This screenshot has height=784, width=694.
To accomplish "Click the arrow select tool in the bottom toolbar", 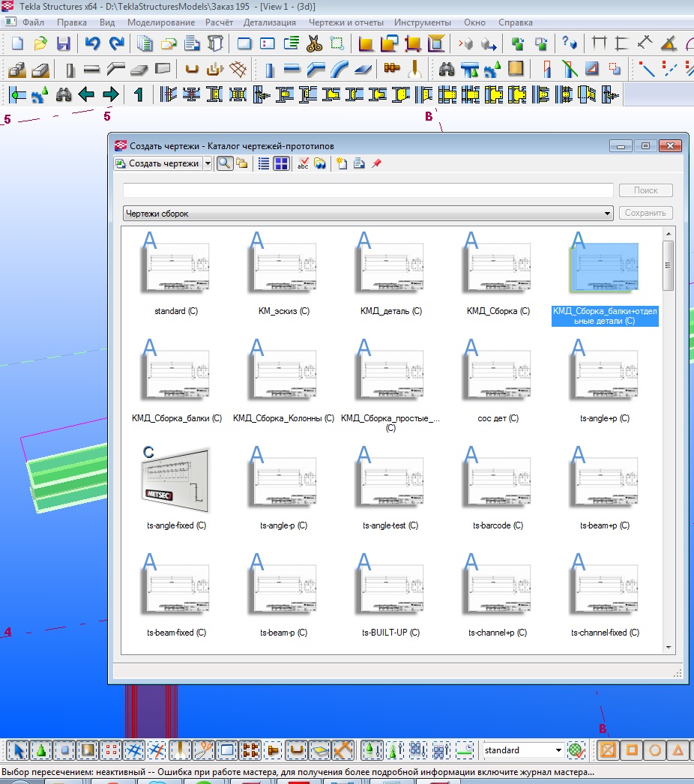I will 19,750.
